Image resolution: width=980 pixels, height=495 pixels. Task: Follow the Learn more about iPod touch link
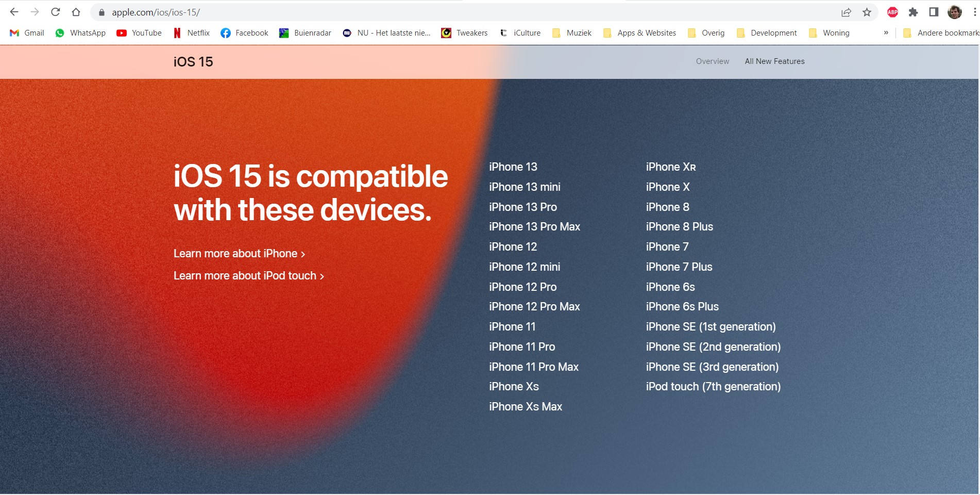pos(249,276)
